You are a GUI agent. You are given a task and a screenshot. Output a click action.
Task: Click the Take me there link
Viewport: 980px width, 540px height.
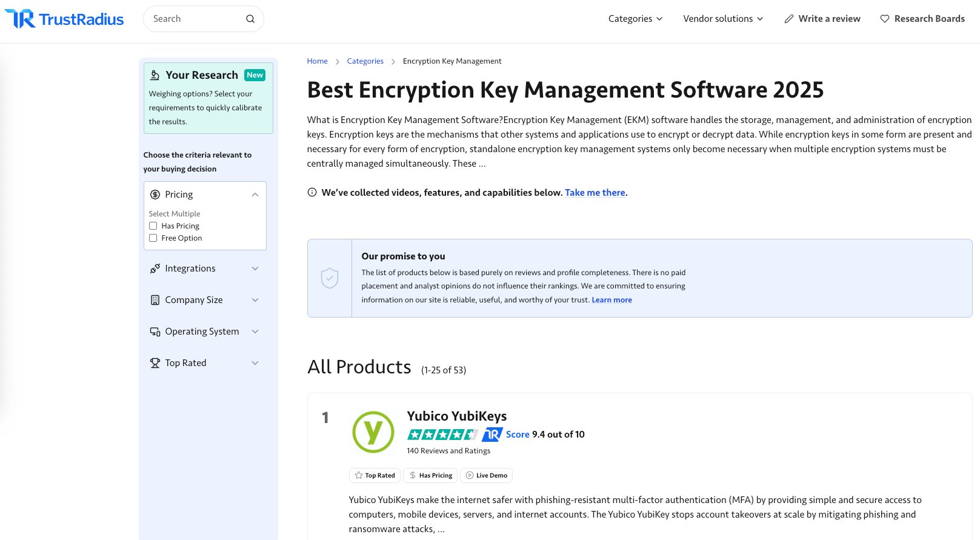595,193
